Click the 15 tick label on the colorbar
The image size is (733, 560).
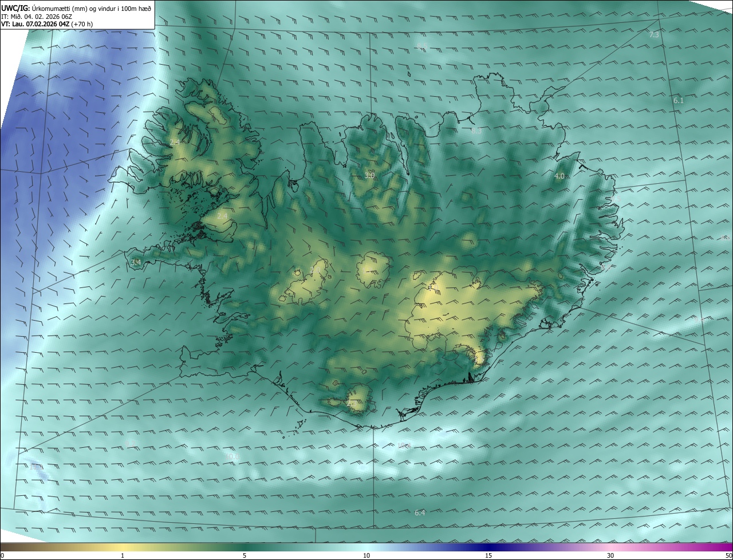point(488,555)
